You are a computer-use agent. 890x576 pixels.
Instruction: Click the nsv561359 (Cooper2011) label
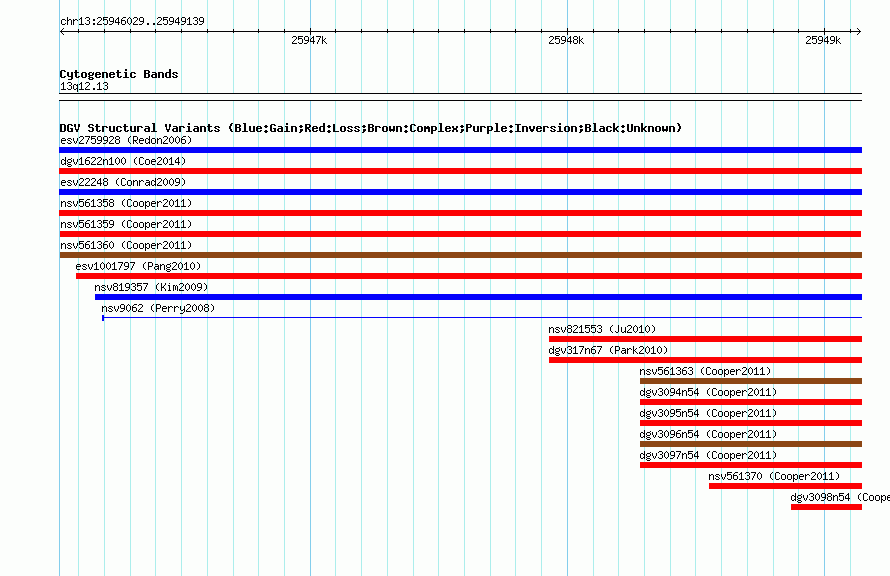pyautogui.click(x=126, y=224)
